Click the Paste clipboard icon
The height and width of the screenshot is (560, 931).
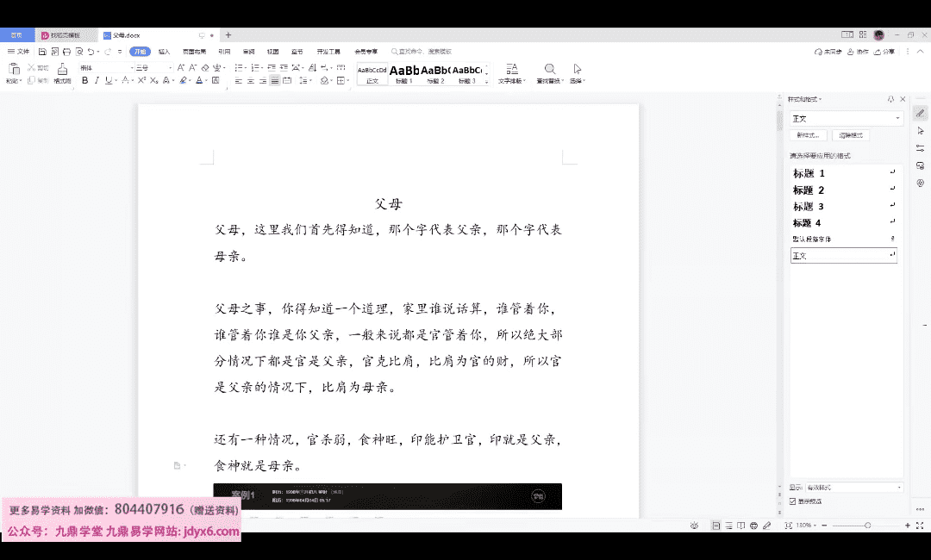pyautogui.click(x=14, y=70)
